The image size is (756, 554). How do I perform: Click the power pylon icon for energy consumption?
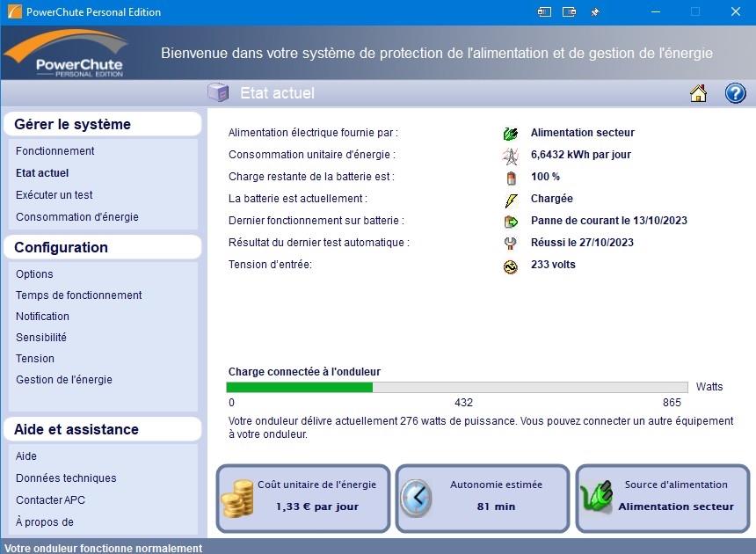[x=511, y=156]
